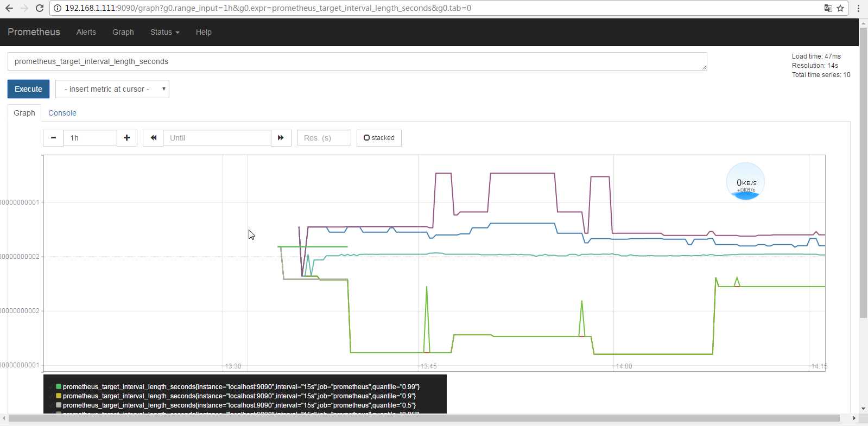Viewport: 868px width, 426px height.
Task: Click the Until end time field
Action: click(217, 138)
